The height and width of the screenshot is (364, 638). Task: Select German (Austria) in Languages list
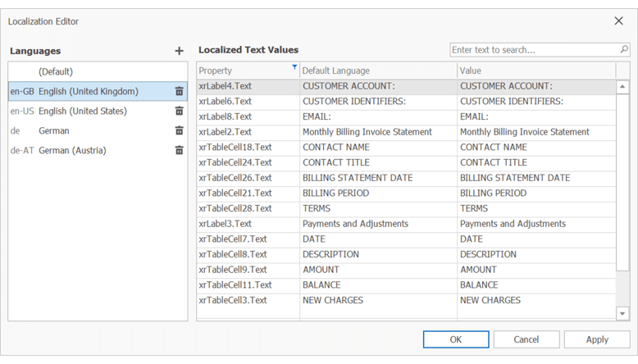[72, 150]
